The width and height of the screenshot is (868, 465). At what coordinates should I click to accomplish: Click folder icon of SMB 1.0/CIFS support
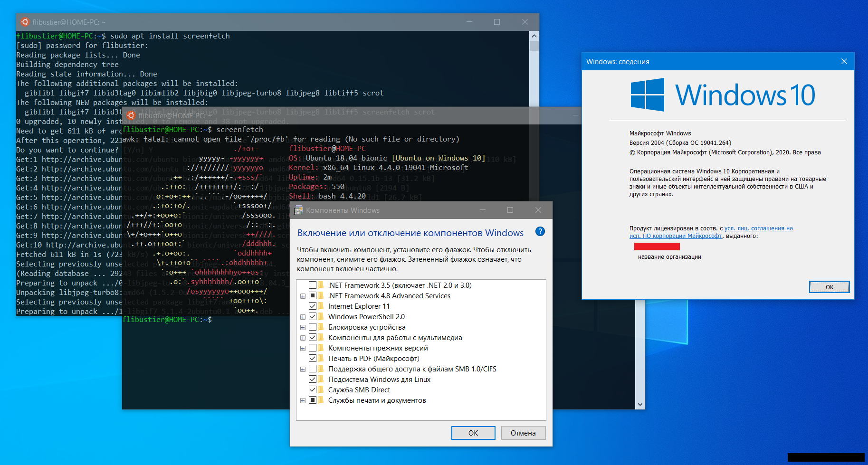click(x=322, y=369)
